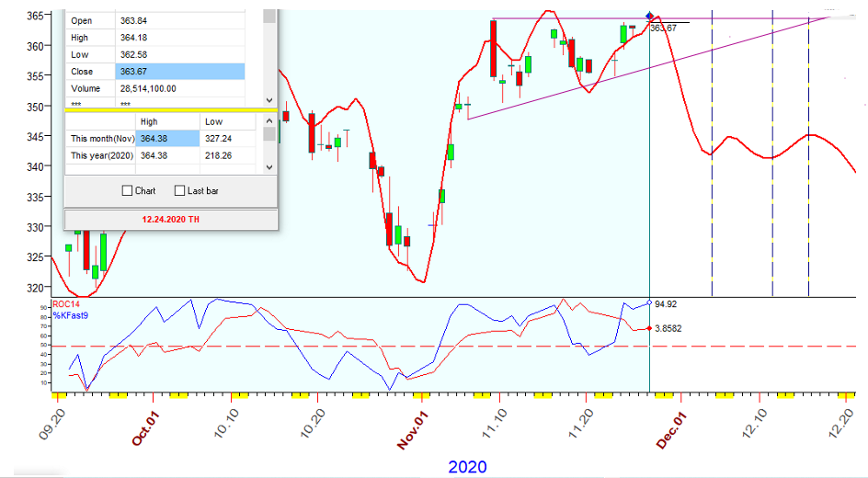Click the Open row value 363.84
Image resolution: width=868 pixels, height=478 pixels.
coord(179,21)
